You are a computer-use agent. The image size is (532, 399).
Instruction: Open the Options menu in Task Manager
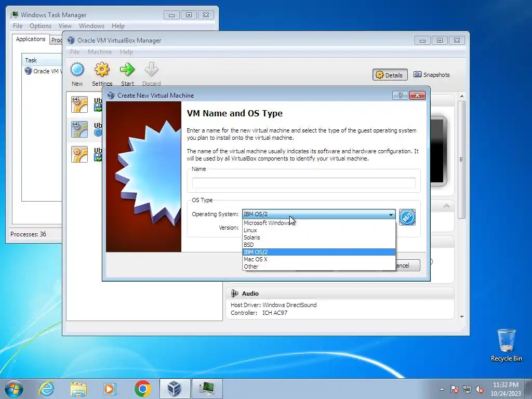click(41, 26)
